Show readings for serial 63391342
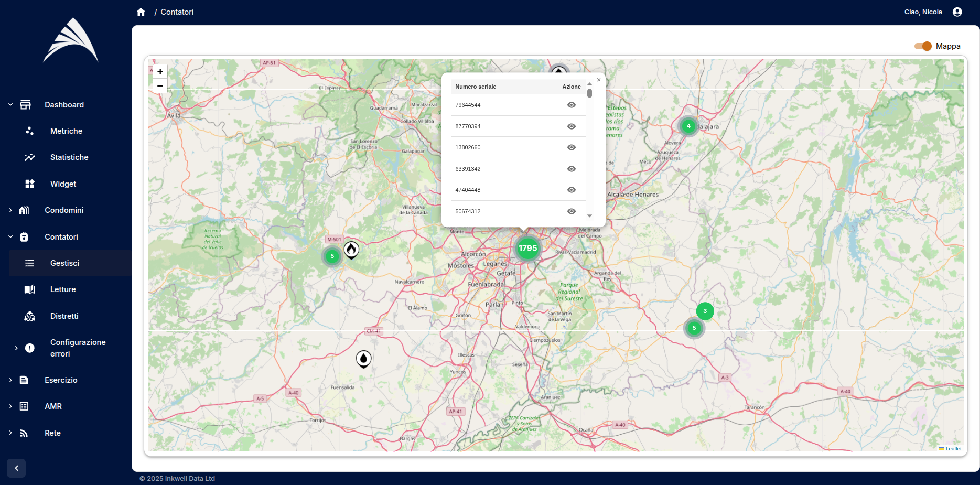Viewport: 980px width, 485px height. 571,168
